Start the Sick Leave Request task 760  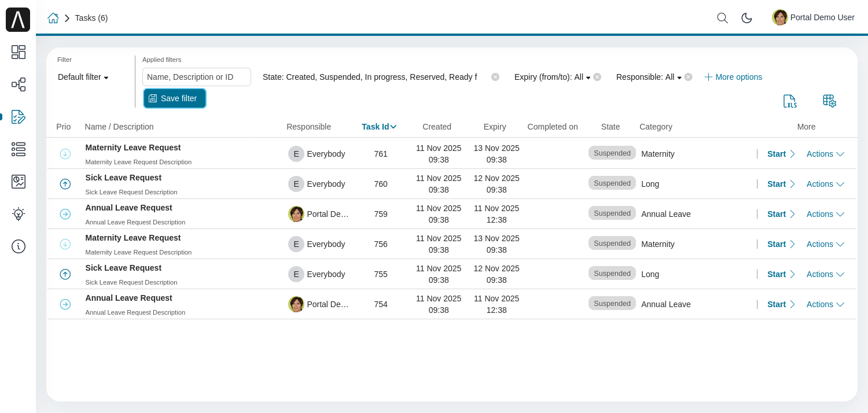coord(781,184)
